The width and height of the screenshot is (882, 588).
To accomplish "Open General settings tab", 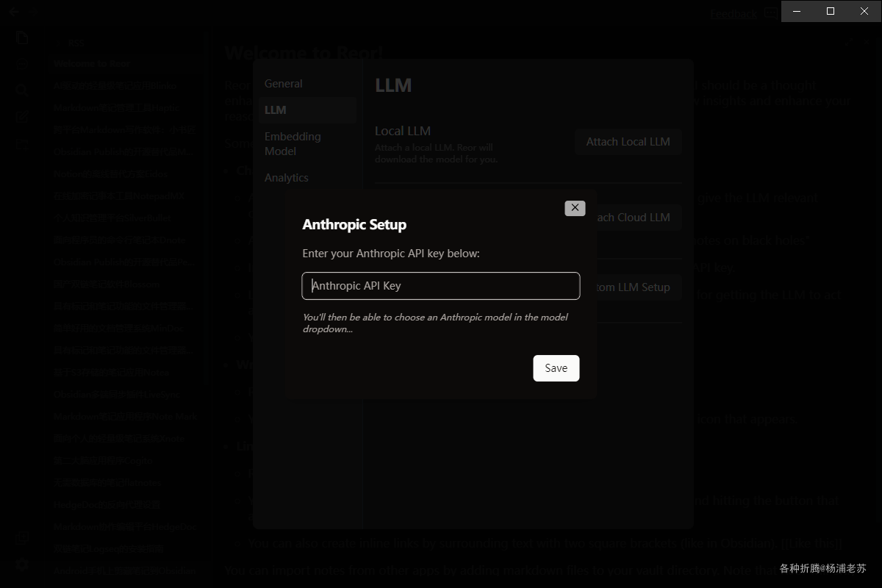I will coord(284,84).
